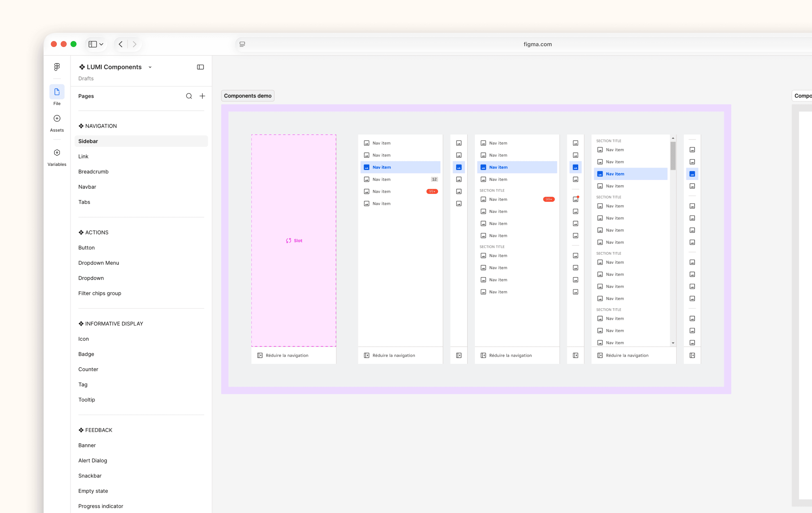This screenshot has height=513, width=812.
Task: Open the Icon page
Action: pyautogui.click(x=84, y=339)
